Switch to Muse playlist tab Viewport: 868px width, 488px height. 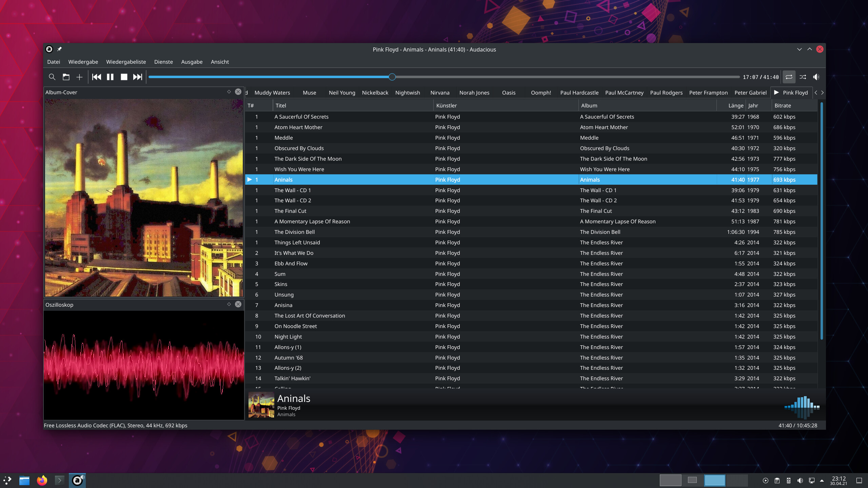pos(309,93)
